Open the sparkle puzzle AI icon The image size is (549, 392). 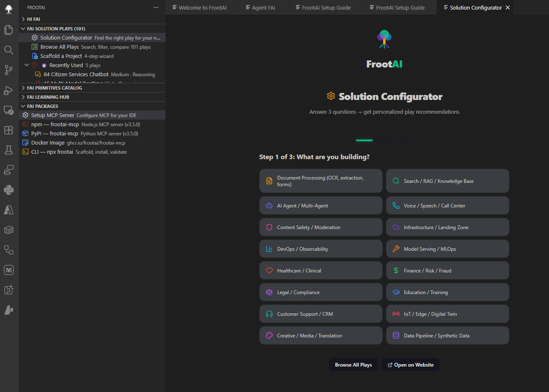point(9,290)
